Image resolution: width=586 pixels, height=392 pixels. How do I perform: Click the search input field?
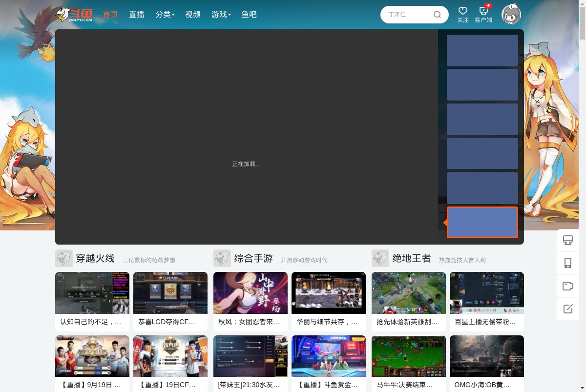(x=408, y=15)
